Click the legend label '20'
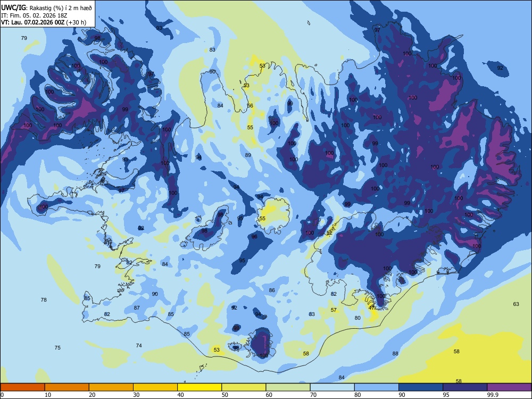The width and height of the screenshot is (532, 399). point(92,395)
